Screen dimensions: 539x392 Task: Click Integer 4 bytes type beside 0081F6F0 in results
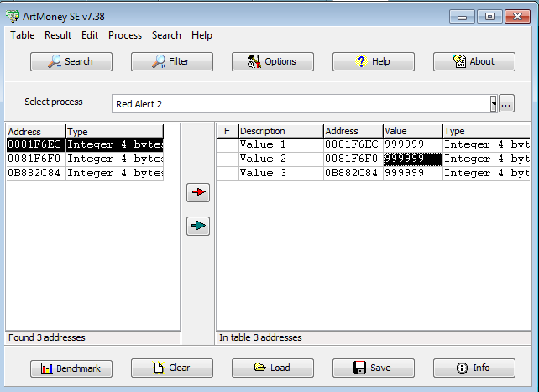click(x=114, y=159)
